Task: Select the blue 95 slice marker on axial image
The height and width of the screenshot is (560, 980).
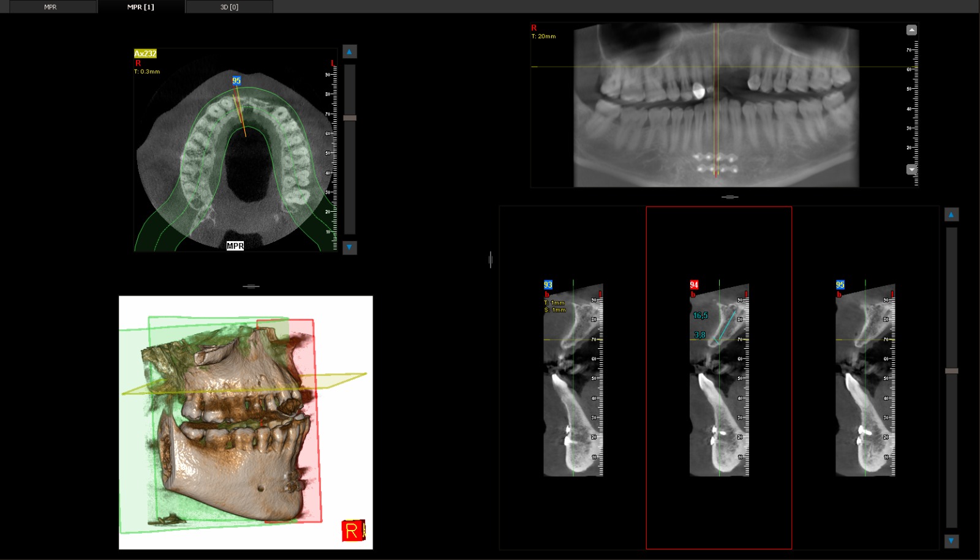Action: click(x=236, y=81)
